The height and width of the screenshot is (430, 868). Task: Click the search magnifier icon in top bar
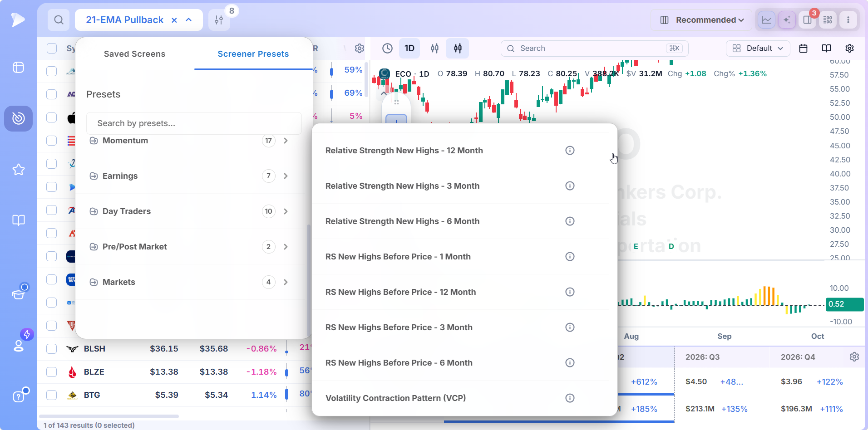[x=59, y=20]
